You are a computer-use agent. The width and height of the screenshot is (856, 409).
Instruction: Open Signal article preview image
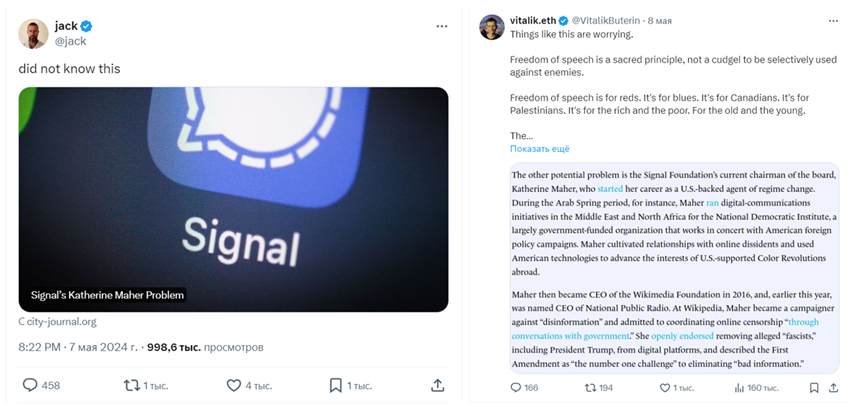coord(233,199)
